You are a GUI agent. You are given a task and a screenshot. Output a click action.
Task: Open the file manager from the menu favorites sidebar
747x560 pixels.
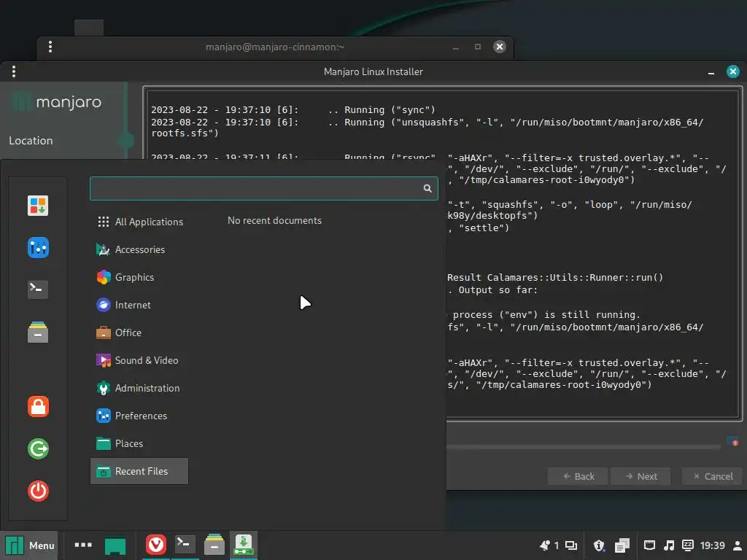(x=38, y=332)
